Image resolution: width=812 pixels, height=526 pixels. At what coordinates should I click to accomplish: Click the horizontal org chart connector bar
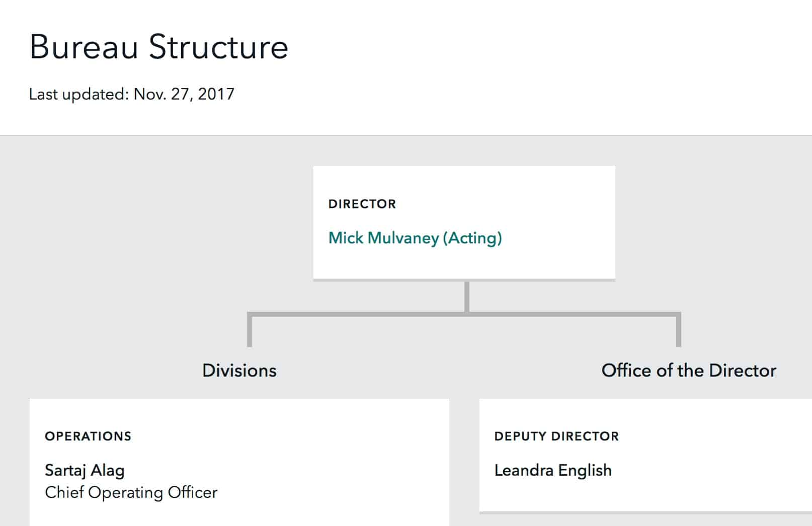pos(464,314)
